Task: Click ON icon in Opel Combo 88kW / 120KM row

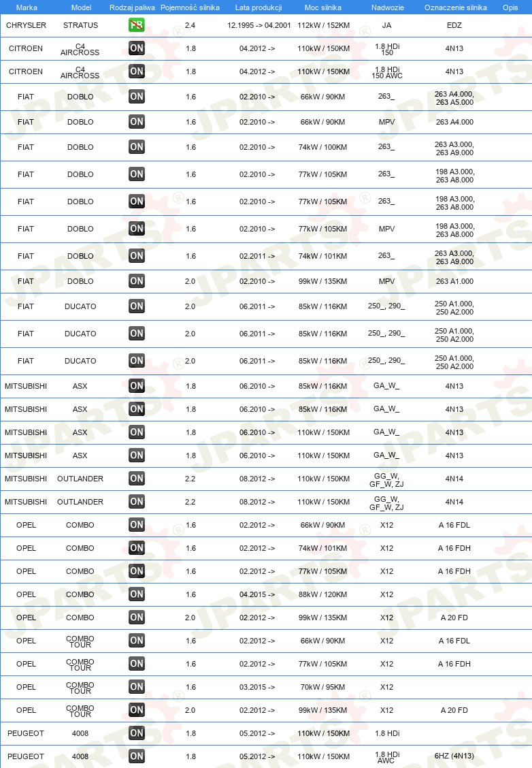Action: pos(137,594)
